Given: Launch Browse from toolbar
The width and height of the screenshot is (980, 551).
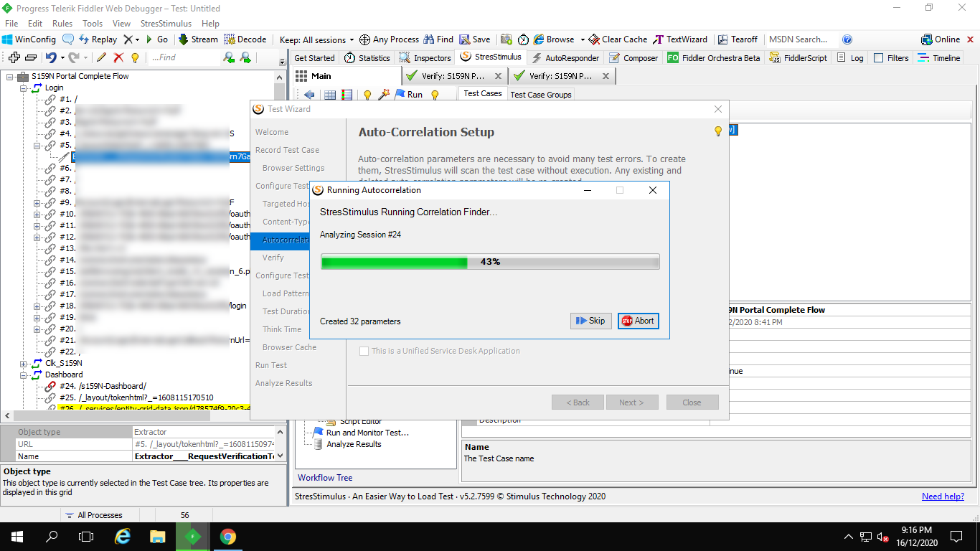Looking at the screenshot, I should pyautogui.click(x=554, y=39).
